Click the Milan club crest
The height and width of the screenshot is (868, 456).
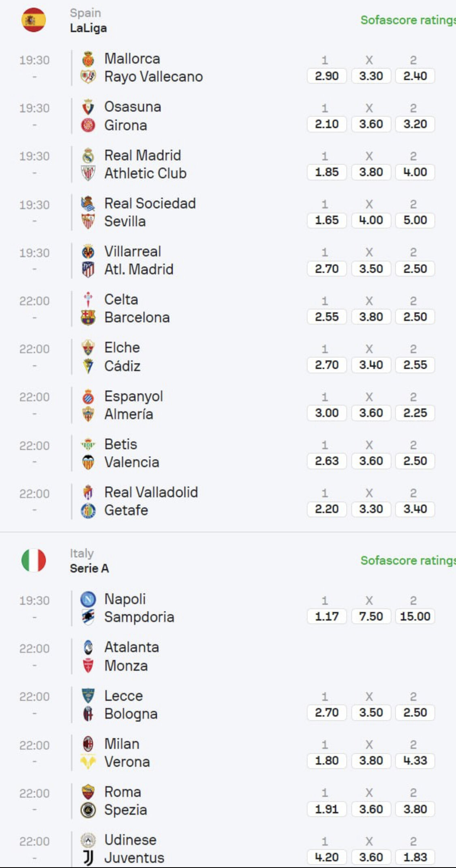[x=88, y=744]
